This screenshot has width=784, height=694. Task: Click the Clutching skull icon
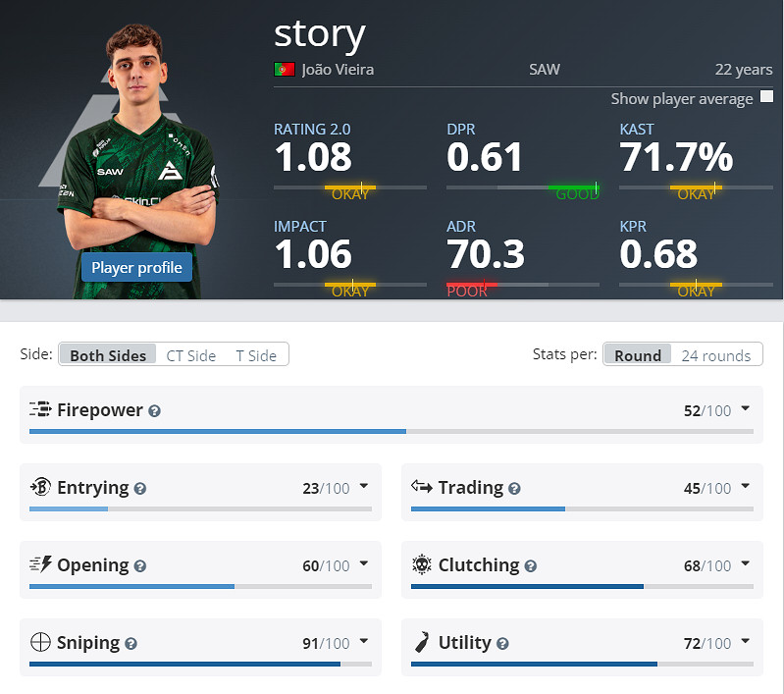(422, 565)
